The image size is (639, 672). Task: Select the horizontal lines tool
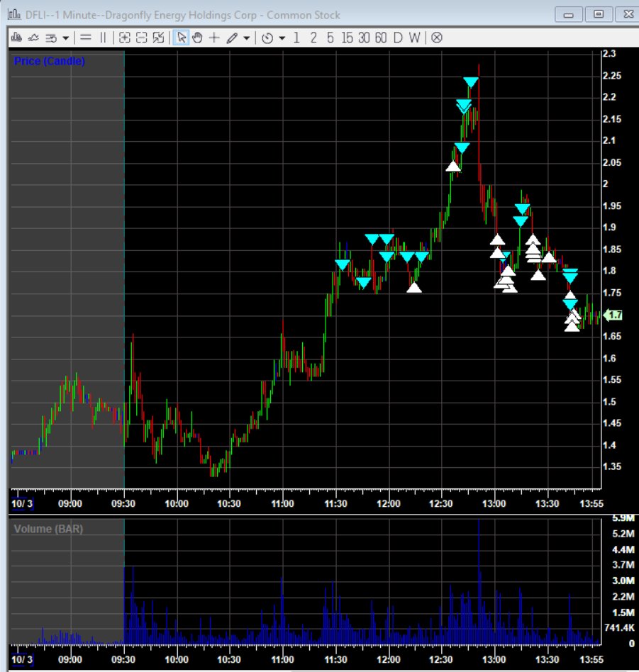click(x=86, y=38)
